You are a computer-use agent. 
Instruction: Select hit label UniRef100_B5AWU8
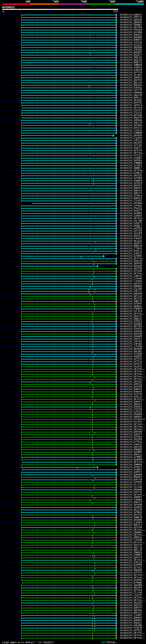point(131,286)
